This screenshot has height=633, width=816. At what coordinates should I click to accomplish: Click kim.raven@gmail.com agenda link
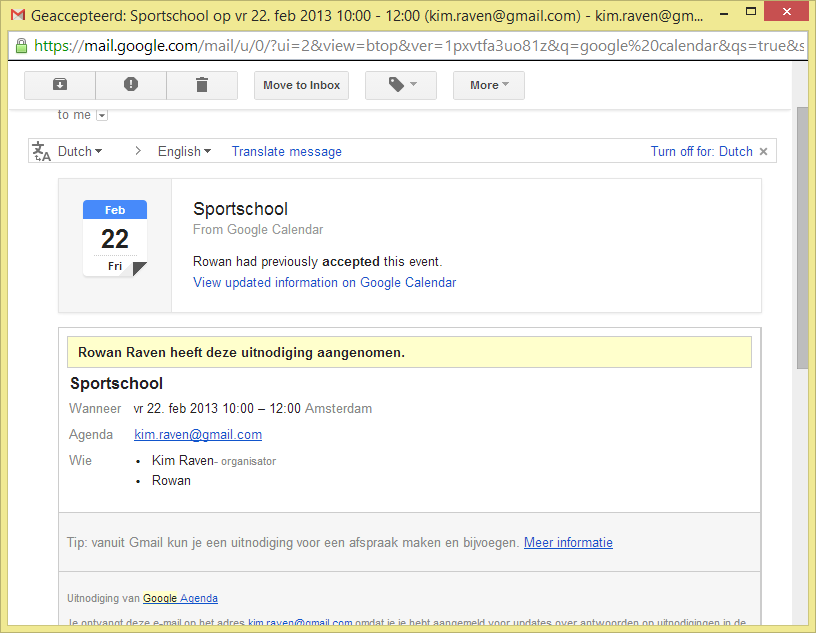[x=198, y=434]
